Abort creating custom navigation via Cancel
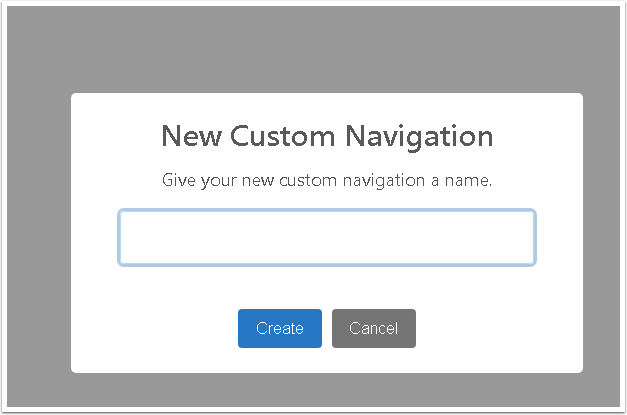The image size is (627, 415). click(x=373, y=328)
